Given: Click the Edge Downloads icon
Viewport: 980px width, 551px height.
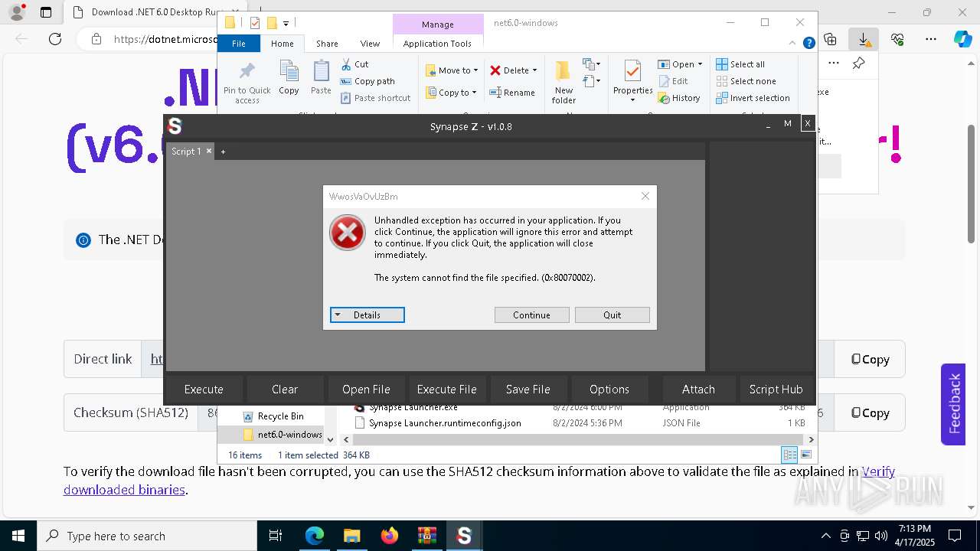Looking at the screenshot, I should click(x=864, y=38).
